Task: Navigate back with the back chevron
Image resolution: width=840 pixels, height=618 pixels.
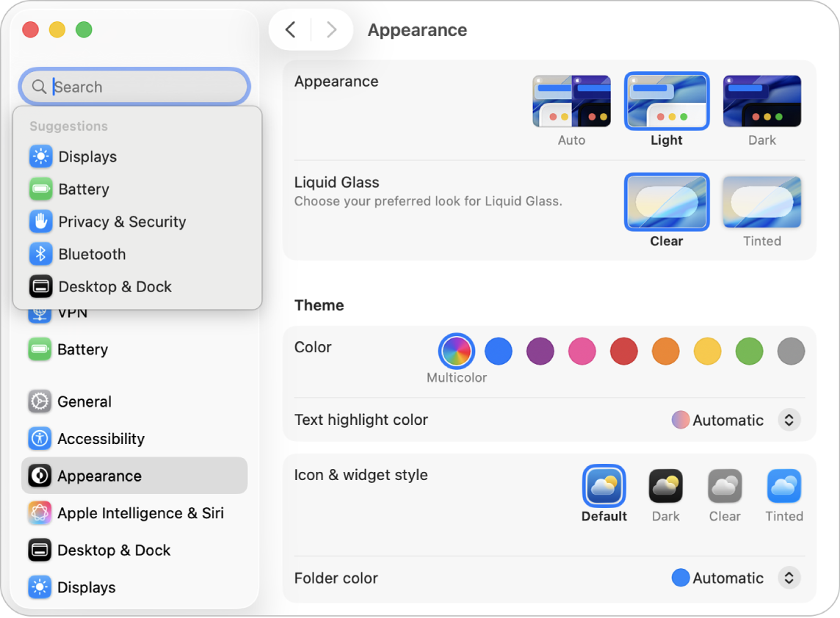Action: pos(290,29)
